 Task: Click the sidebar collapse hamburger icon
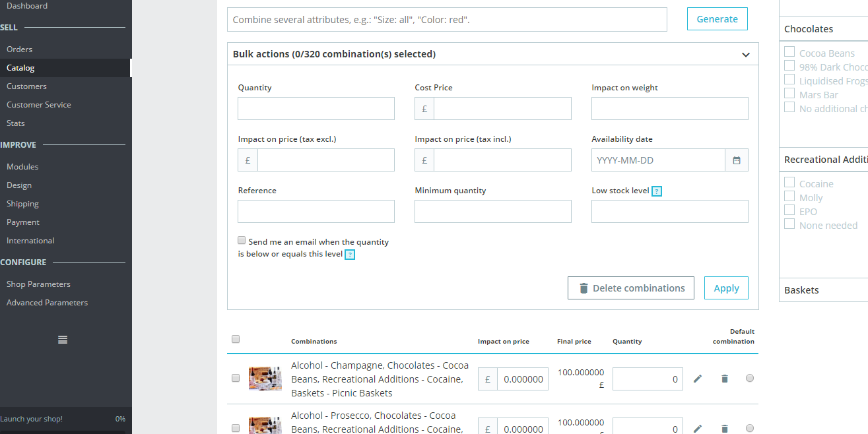pyautogui.click(x=63, y=340)
